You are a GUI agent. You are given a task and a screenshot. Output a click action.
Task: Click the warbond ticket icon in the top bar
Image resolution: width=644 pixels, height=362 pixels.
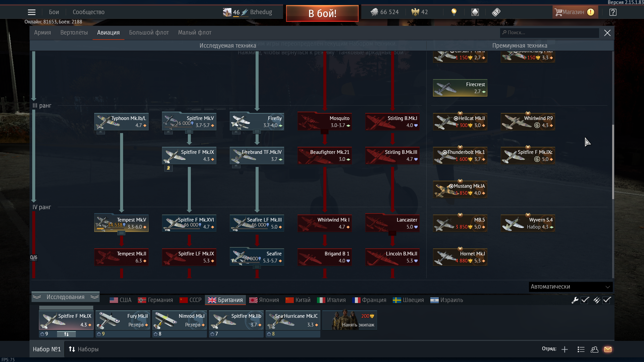point(496,12)
